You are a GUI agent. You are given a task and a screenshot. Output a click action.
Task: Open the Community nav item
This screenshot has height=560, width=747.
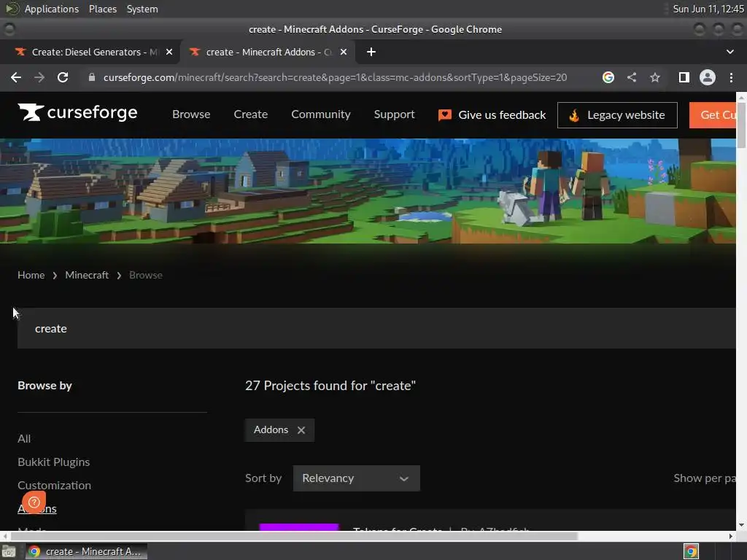pyautogui.click(x=321, y=114)
